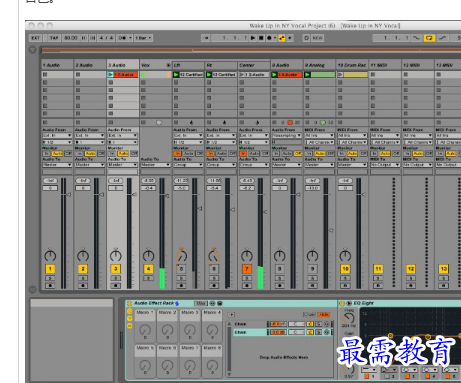461x383 pixels.
Task: Set 1 Audio monitor to Auto
Action: tap(57, 153)
